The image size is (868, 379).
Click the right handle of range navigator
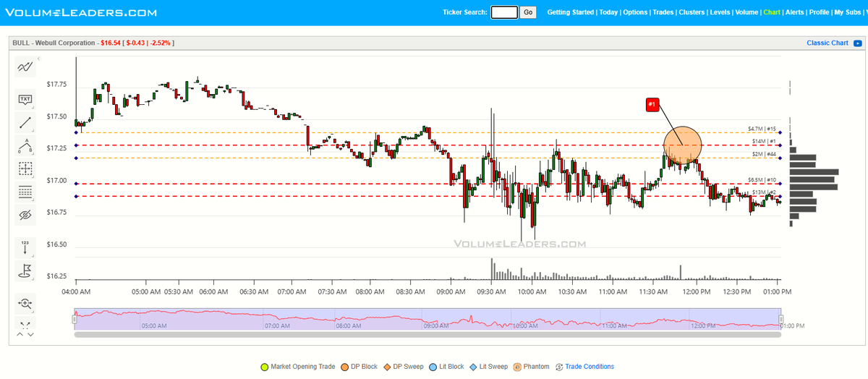click(x=781, y=318)
